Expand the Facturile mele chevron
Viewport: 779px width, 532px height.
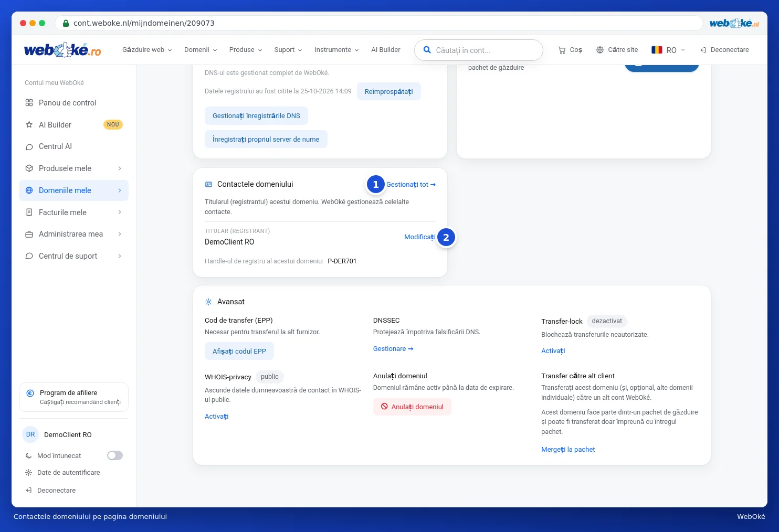(120, 212)
